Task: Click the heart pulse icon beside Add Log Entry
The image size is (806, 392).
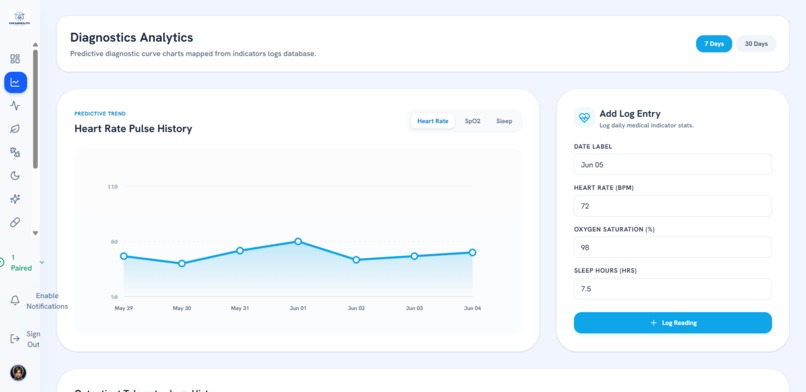Action: [x=584, y=118]
